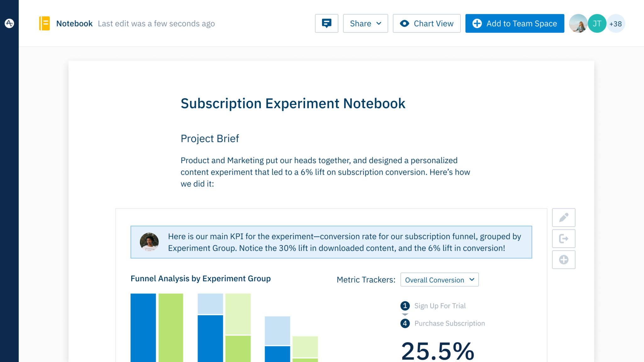Show the +38 additional collaborators
This screenshot has width=644, height=362.
point(615,24)
